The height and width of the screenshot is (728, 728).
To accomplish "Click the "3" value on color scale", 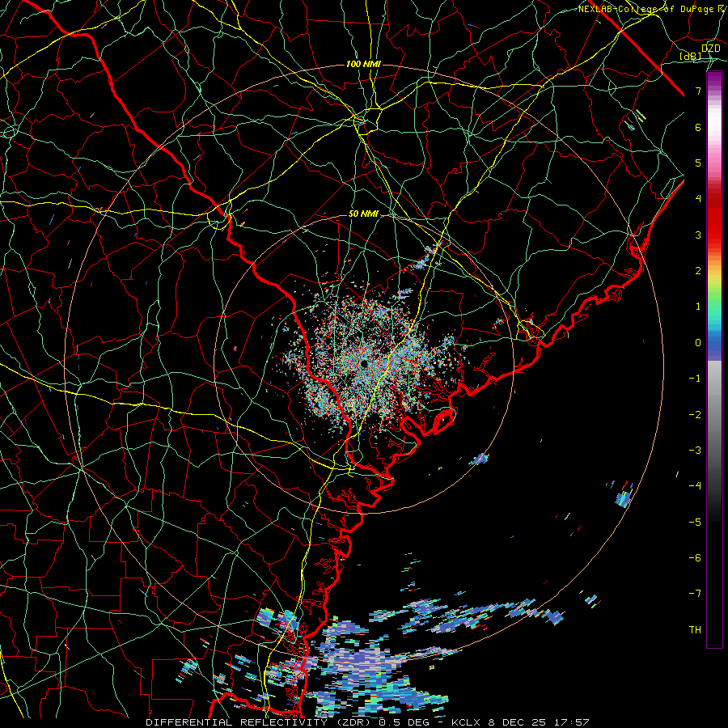I will coord(698,235).
